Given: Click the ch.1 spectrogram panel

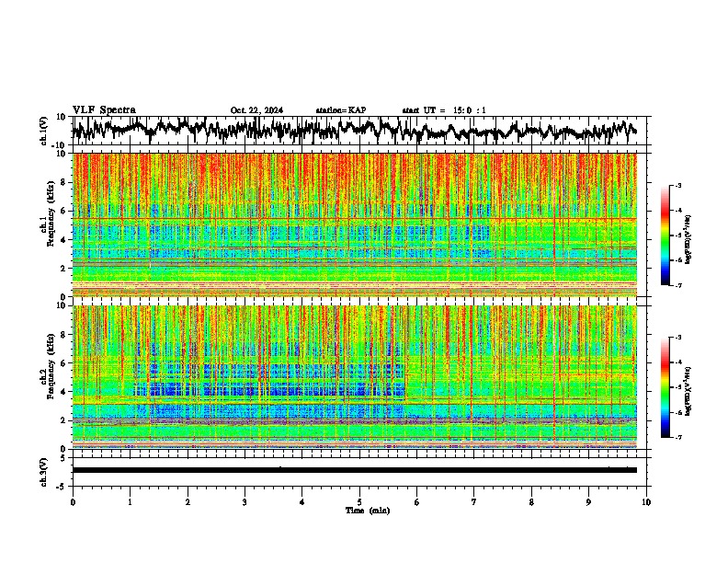Looking at the screenshot, I should pos(355,224).
